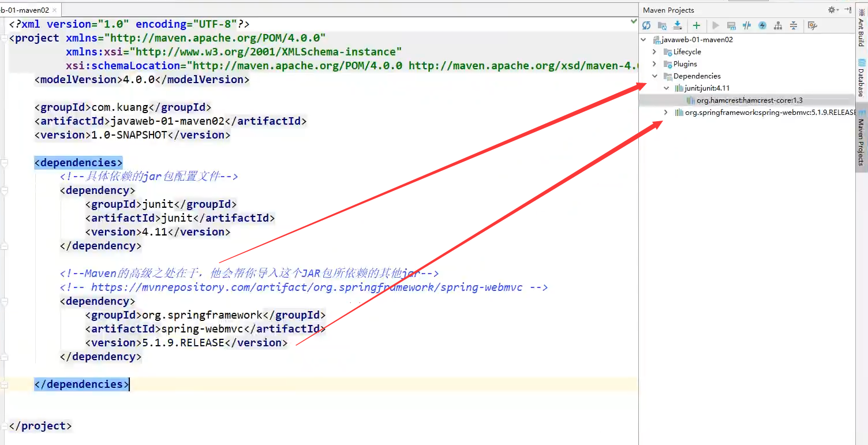The width and height of the screenshot is (868, 445).
Task: Click the mvnrepository.com URL comment
Action: [304, 287]
